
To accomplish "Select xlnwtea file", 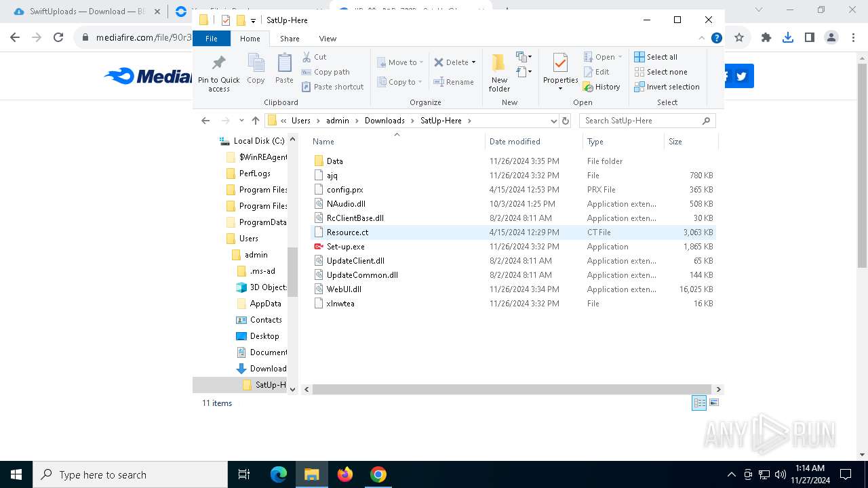I will pyautogui.click(x=513, y=304).
